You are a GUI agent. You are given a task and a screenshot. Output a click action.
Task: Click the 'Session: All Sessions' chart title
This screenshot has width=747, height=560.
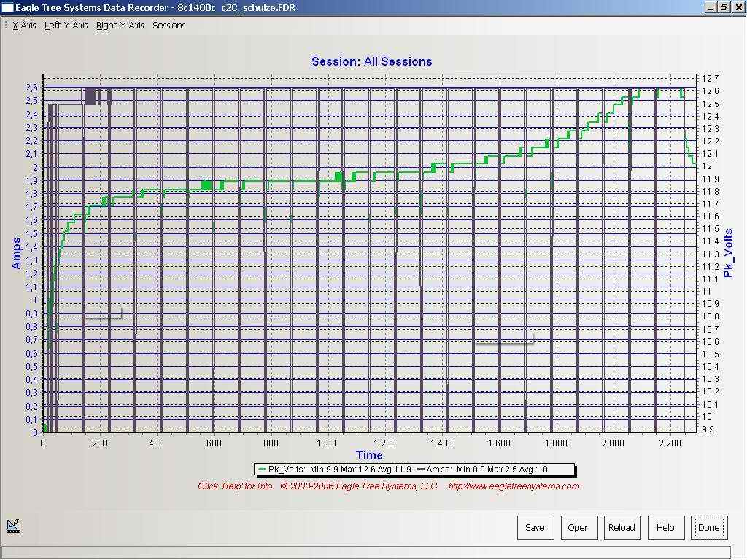click(x=371, y=62)
